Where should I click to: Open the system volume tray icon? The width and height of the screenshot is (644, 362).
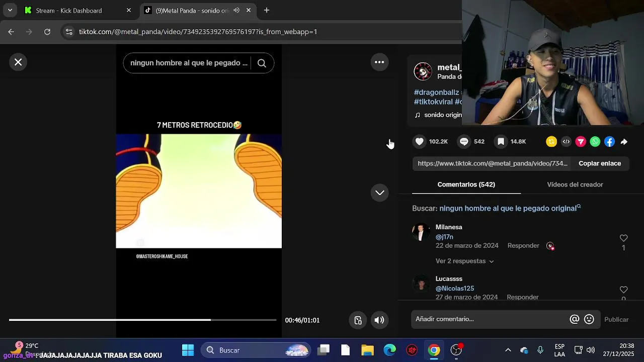[x=591, y=350]
